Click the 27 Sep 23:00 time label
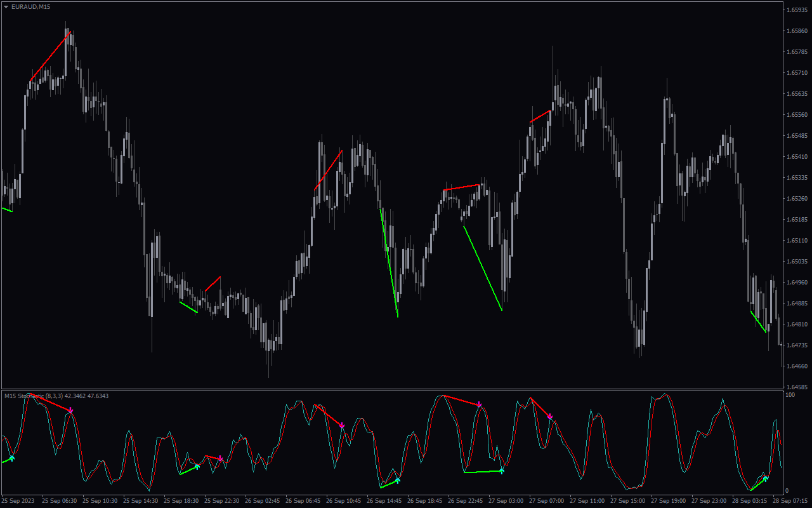 tap(709, 501)
